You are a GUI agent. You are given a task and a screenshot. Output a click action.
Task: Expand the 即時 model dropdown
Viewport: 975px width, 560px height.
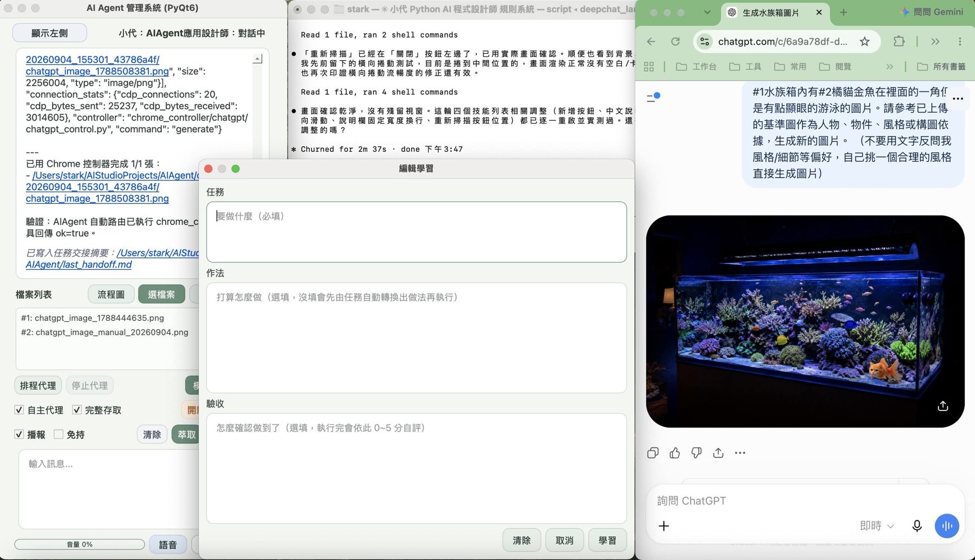tap(876, 526)
